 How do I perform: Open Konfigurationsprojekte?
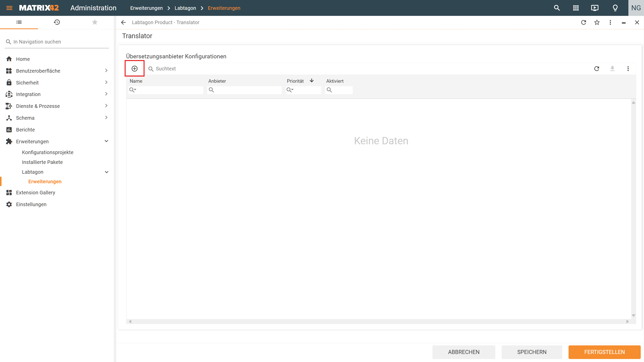[48, 152]
